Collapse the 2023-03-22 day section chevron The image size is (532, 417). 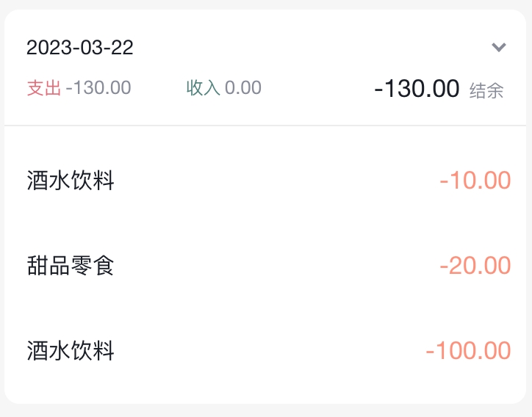click(x=499, y=48)
